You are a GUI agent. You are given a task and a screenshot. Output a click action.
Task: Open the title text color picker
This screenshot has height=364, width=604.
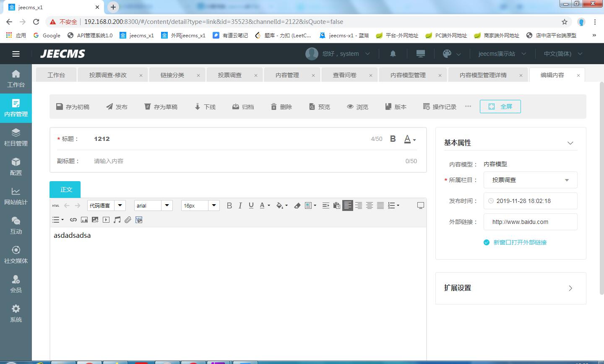coord(409,139)
